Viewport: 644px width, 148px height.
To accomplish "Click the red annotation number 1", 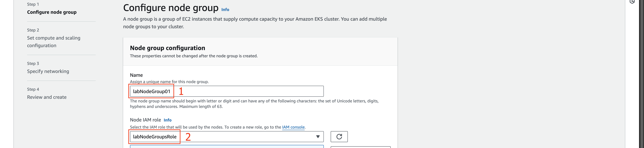I will (181, 91).
